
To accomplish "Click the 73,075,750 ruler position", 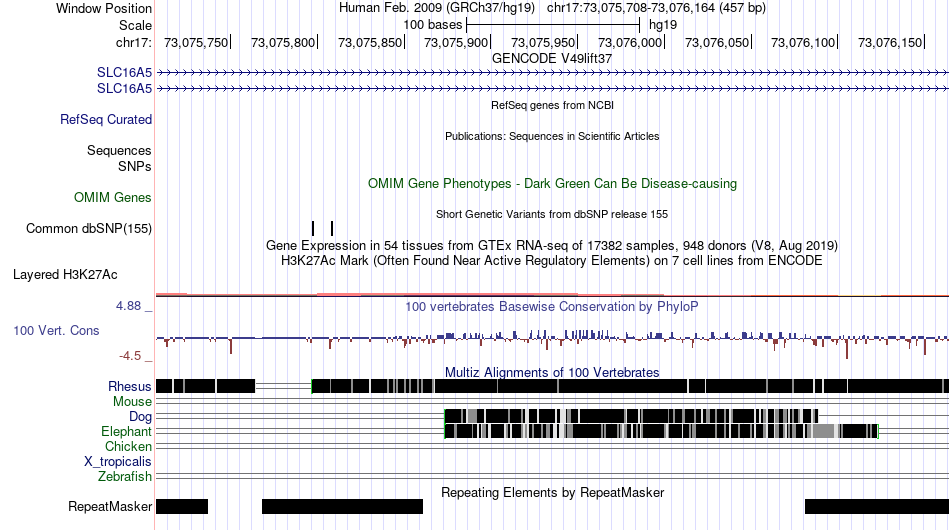I will pyautogui.click(x=196, y=42).
